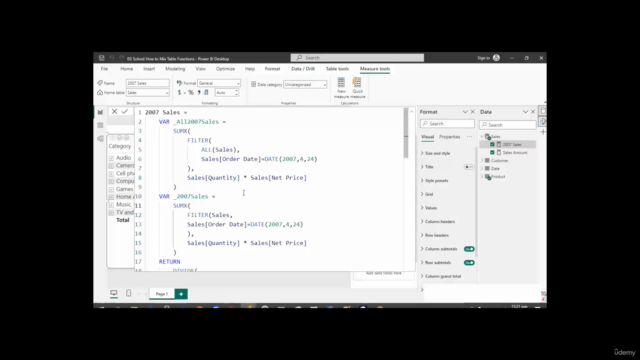The width and height of the screenshot is (640, 360).
Task: Open More options ellipsis in Format pane
Action: [469, 137]
